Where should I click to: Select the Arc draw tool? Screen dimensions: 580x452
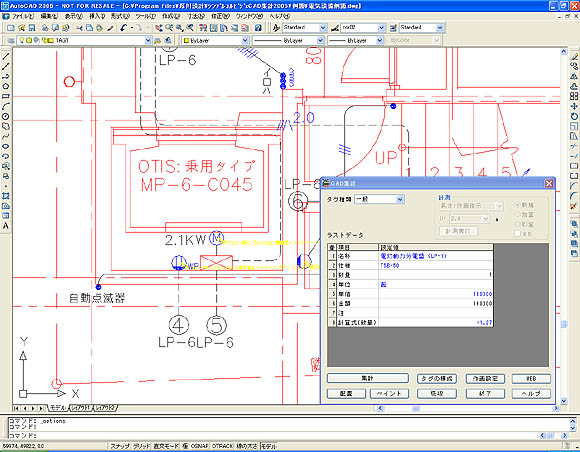click(x=6, y=106)
